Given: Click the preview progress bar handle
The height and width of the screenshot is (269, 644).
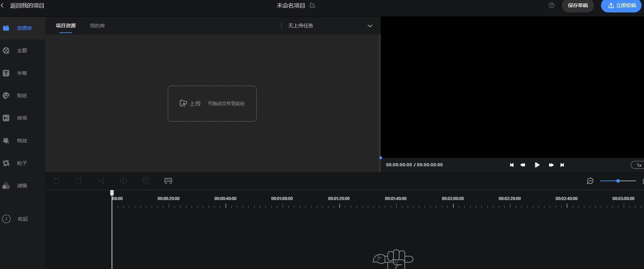Looking at the screenshot, I should (381, 158).
